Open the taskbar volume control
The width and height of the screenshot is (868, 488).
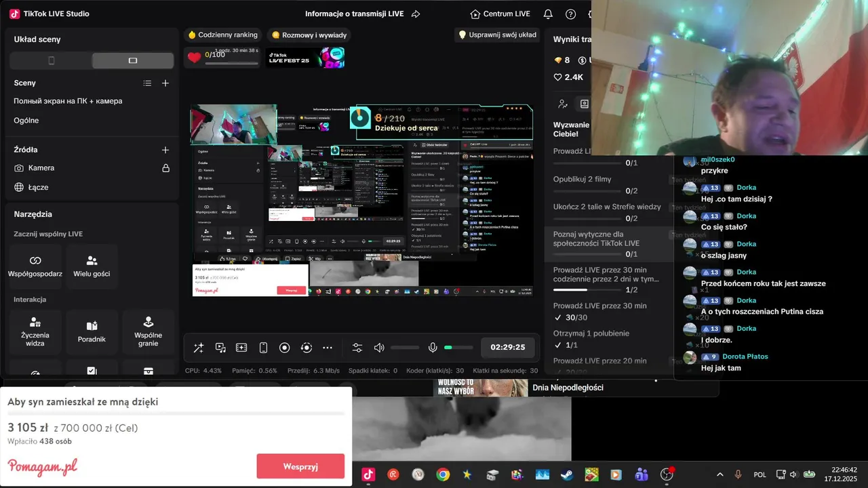click(793, 474)
